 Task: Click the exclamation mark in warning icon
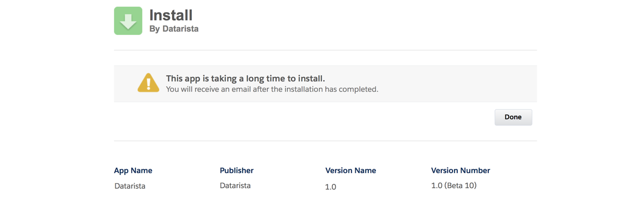point(149,84)
